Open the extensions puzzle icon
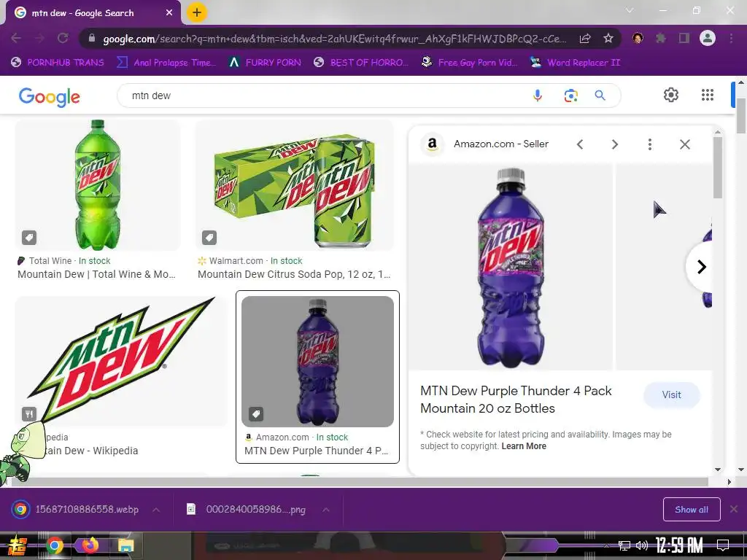Screen dimensions: 747x560 [x=660, y=38]
